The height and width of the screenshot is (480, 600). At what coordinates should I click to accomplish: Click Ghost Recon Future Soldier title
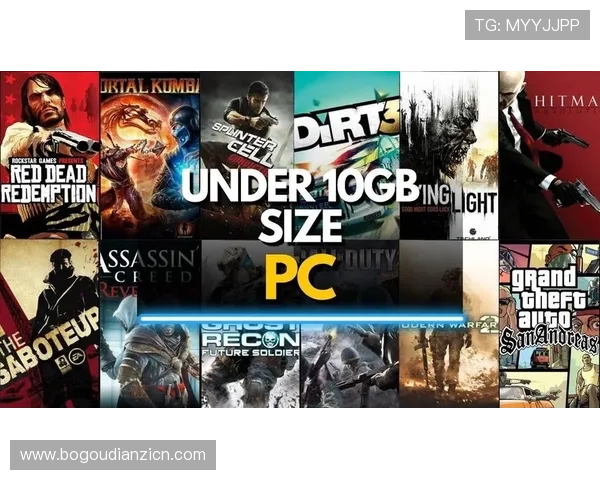tap(250, 342)
